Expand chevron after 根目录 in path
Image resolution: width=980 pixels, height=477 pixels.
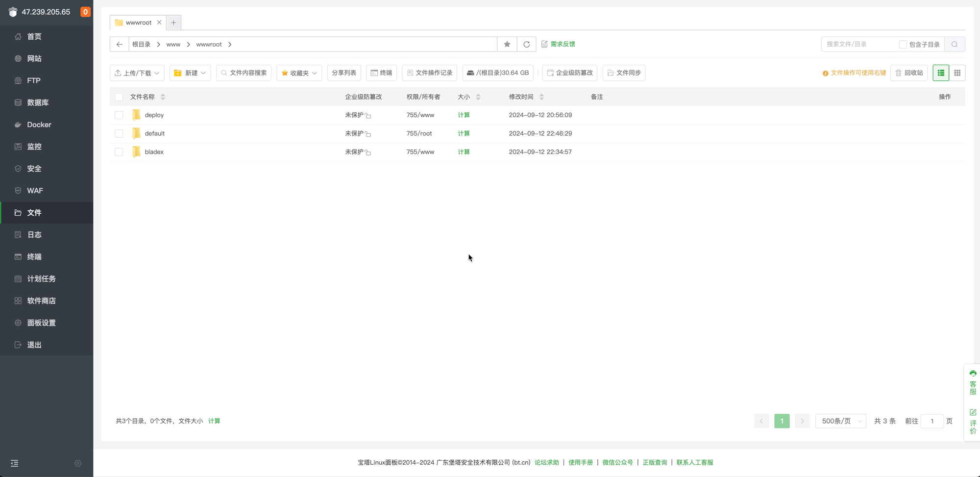158,45
